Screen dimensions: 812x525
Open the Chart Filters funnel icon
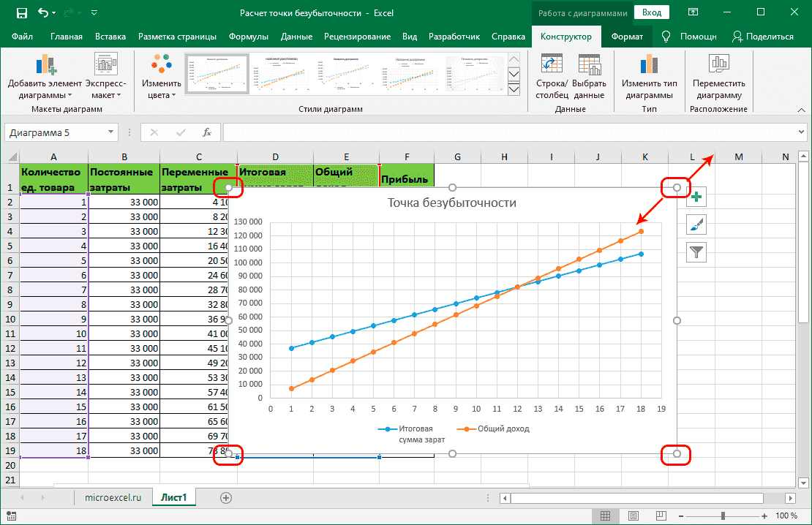696,252
